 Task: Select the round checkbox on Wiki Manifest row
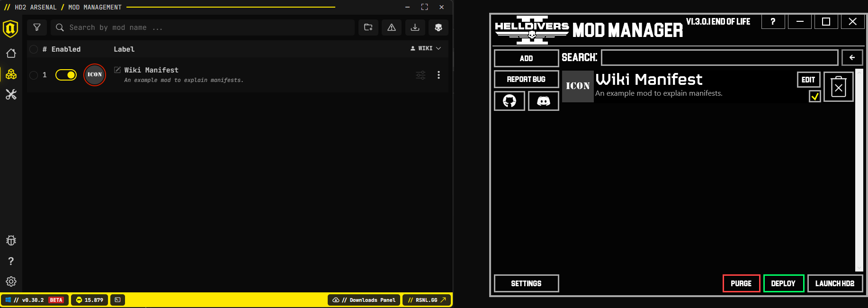click(34, 75)
